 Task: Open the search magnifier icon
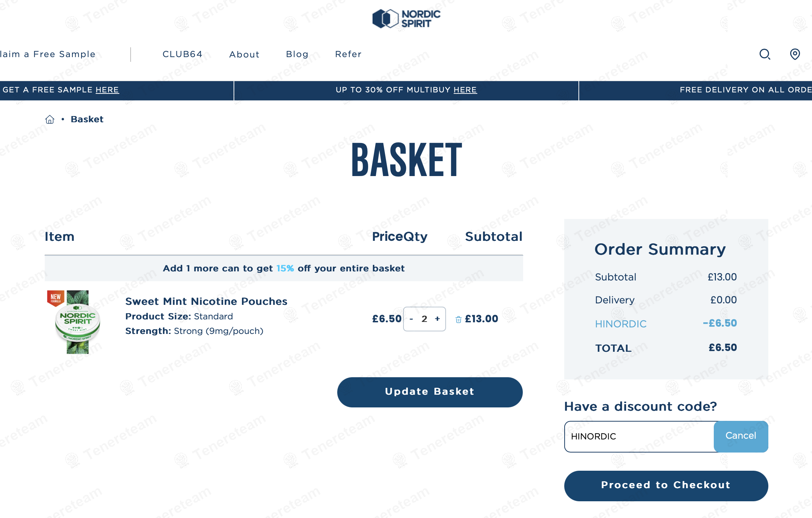click(x=765, y=54)
